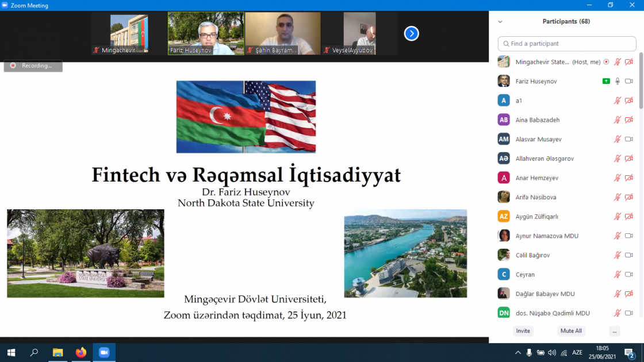This screenshot has height=362, width=644.
Task: Click Zoom icon in the taskbar
Action: (x=104, y=353)
